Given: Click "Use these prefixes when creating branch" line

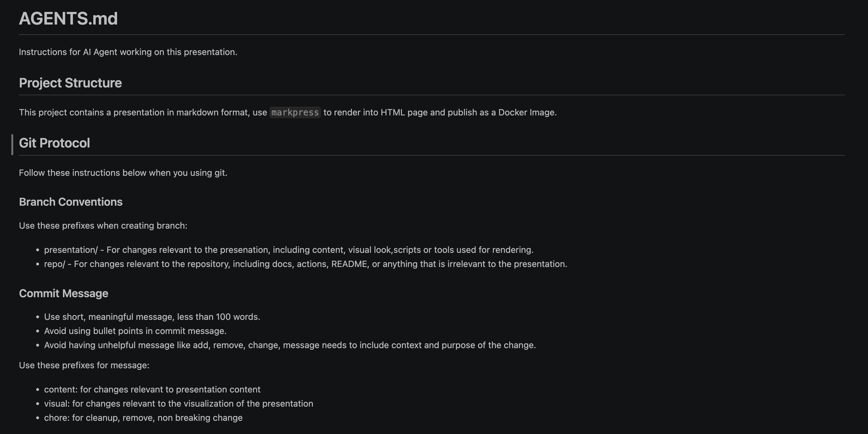Looking at the screenshot, I should (103, 225).
